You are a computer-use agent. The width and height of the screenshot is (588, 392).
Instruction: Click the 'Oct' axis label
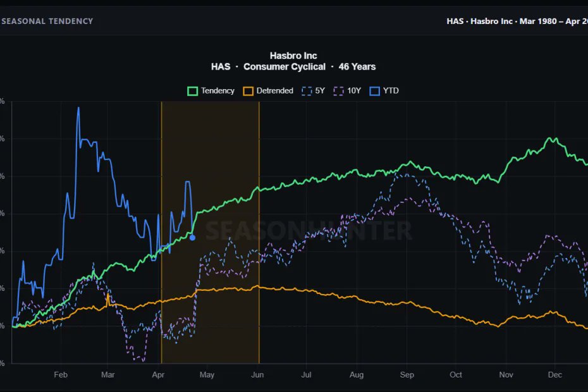[456, 375]
